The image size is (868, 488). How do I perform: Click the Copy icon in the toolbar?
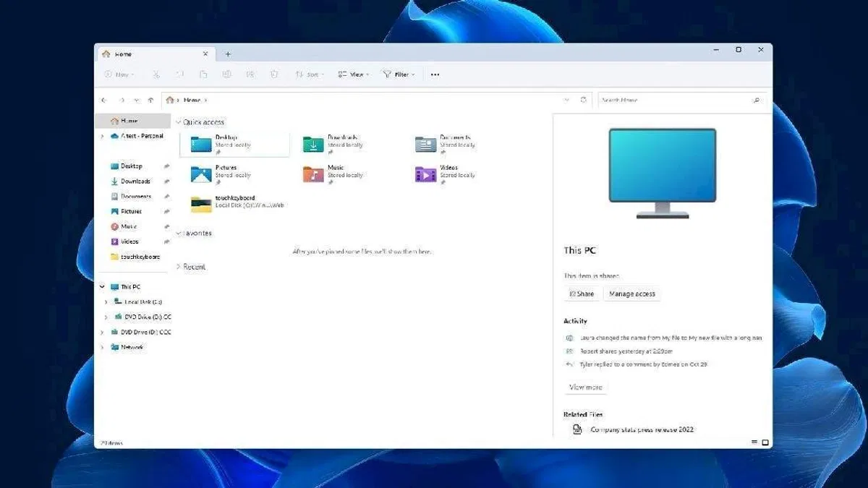(x=180, y=74)
